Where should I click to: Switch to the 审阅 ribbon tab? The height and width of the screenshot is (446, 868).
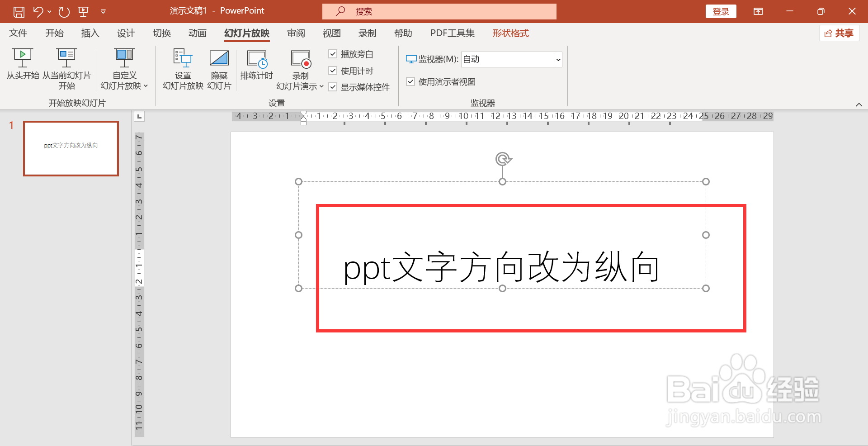pyautogui.click(x=296, y=33)
